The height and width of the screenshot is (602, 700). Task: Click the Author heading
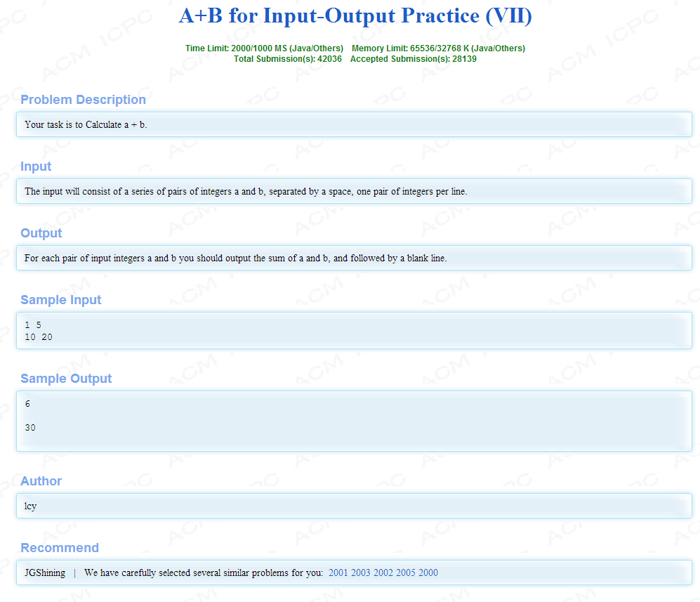[x=41, y=481]
